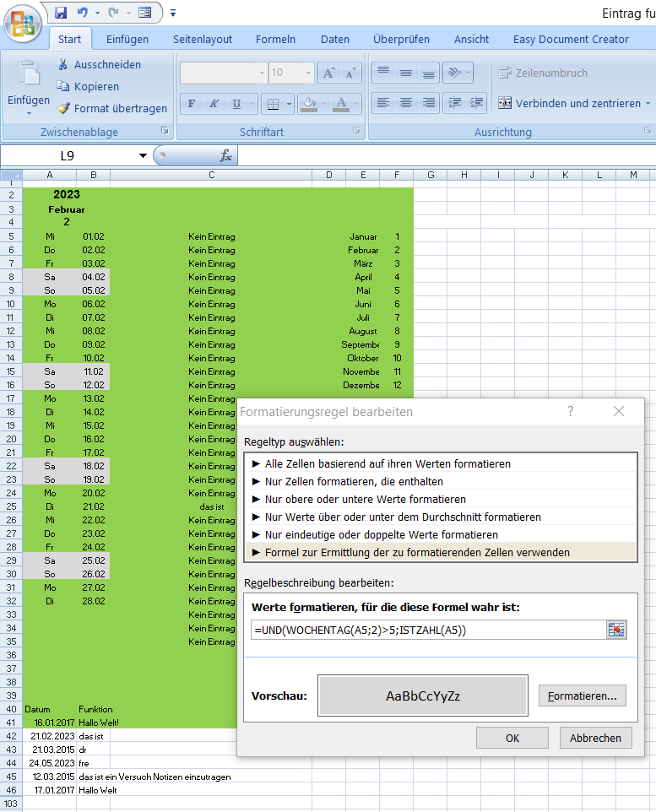This screenshot has width=656, height=812.
Task: Toggle center horizontal alignment
Action: pos(406,103)
